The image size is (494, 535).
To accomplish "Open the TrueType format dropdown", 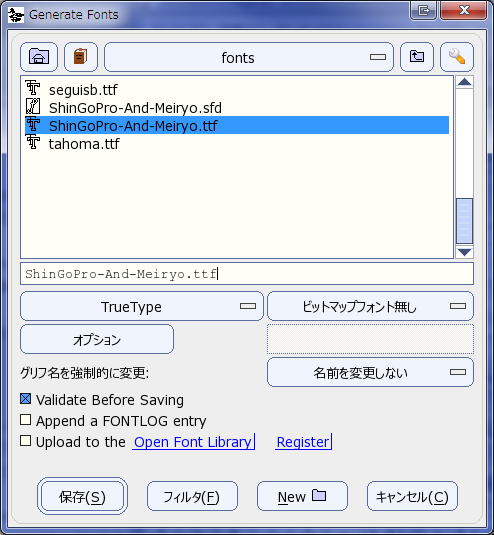I will [x=142, y=306].
